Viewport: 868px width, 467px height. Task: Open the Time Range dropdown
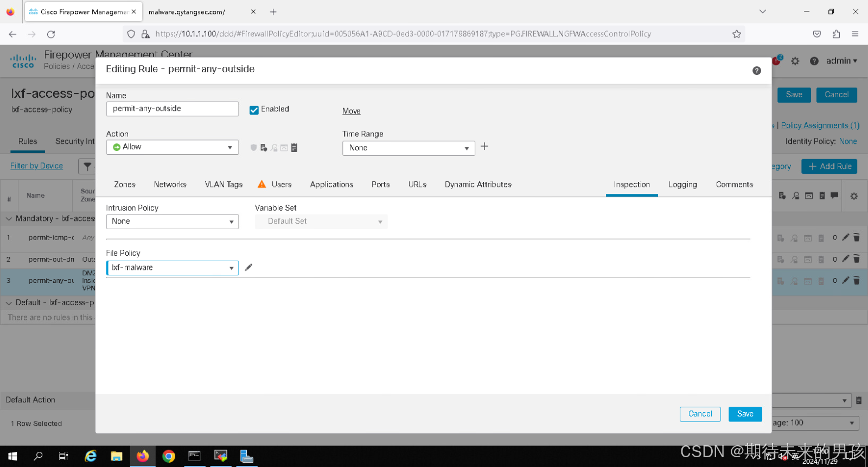coord(409,148)
